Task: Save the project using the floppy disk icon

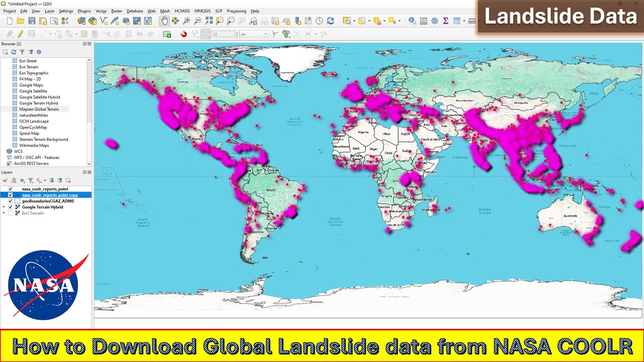Action: click(x=32, y=21)
